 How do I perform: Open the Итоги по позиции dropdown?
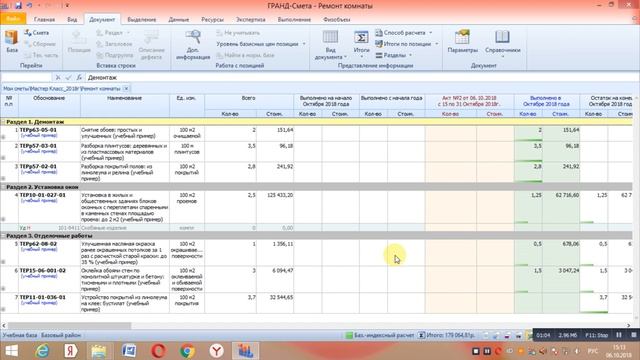click(x=407, y=44)
